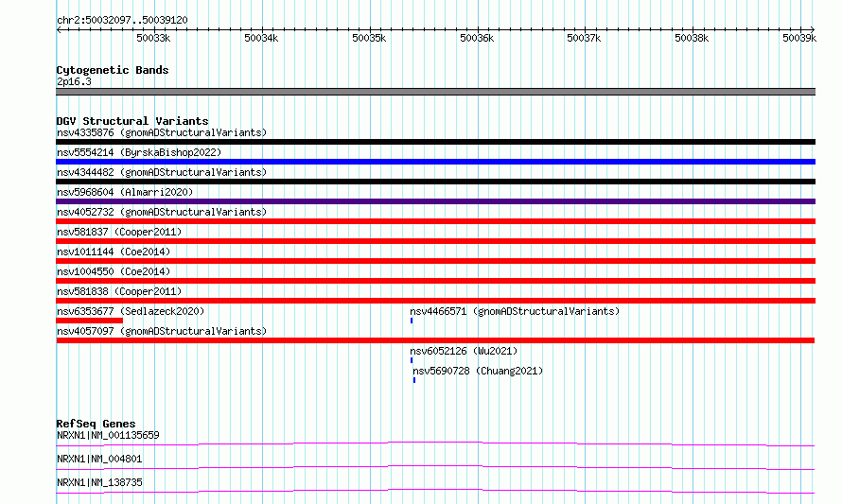Screen dimensions: 842x504
Task: Click the 50035k ruler position
Action: (x=369, y=38)
